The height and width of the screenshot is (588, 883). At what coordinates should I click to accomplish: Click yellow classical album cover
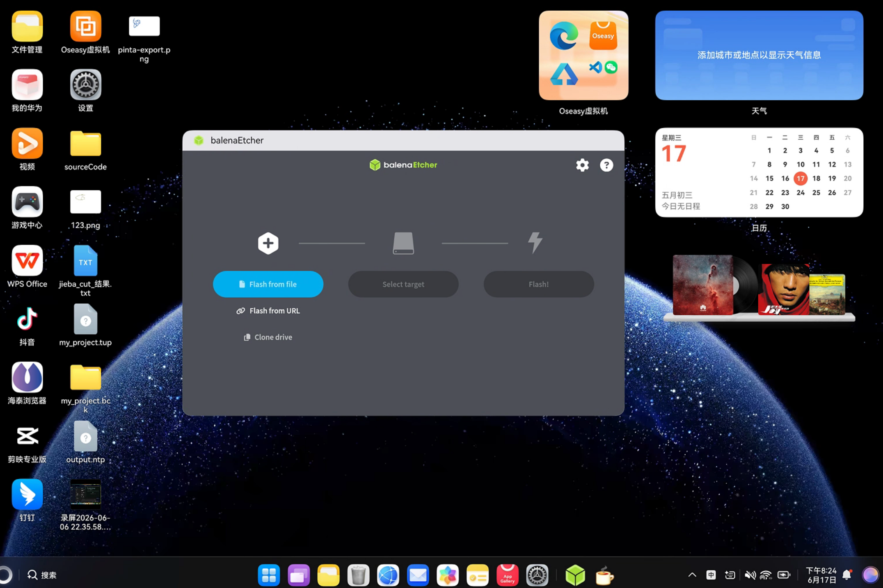827,294
